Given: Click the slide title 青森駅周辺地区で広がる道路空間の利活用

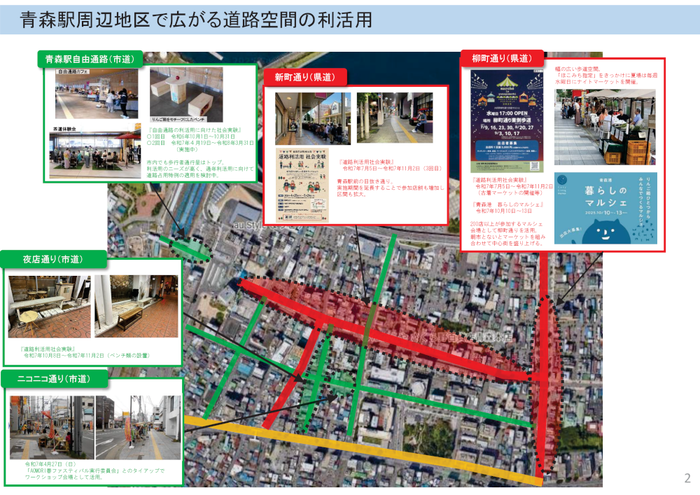Looking at the screenshot, I should 196,20.
